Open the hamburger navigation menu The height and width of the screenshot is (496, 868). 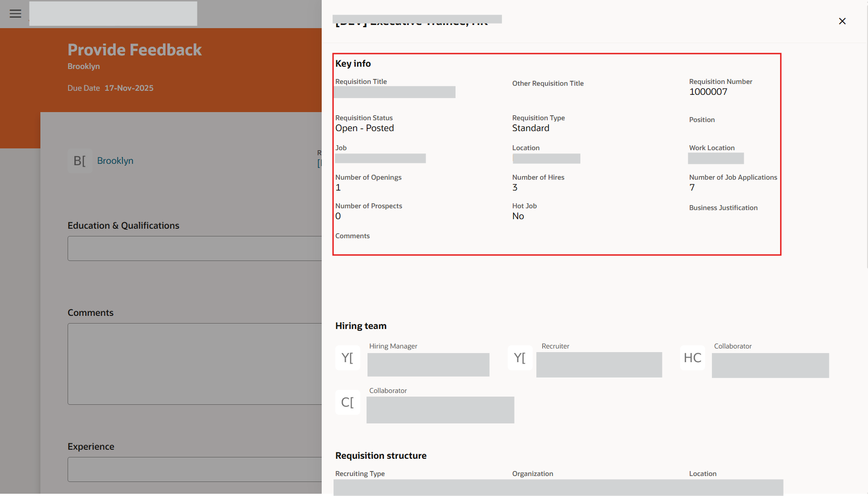click(x=15, y=14)
